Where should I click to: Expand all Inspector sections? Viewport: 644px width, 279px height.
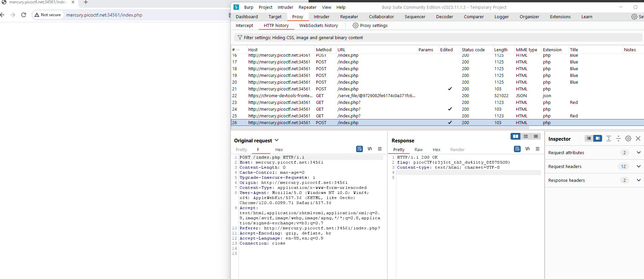[609, 138]
